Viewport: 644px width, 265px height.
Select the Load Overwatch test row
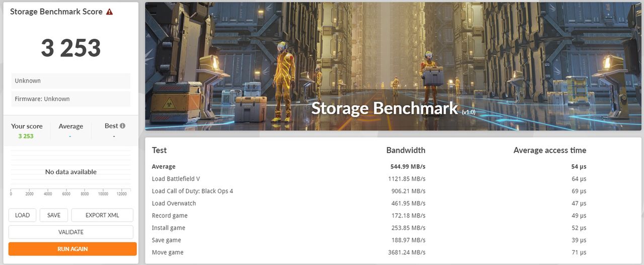(x=369, y=204)
